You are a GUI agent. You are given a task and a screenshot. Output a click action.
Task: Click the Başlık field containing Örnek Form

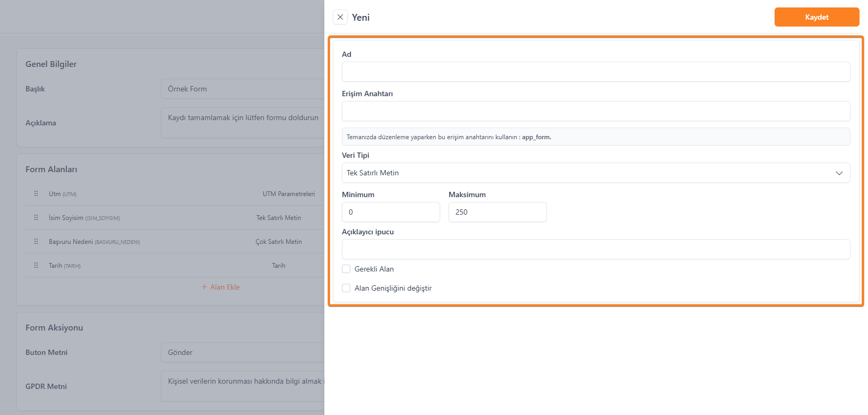click(242, 89)
